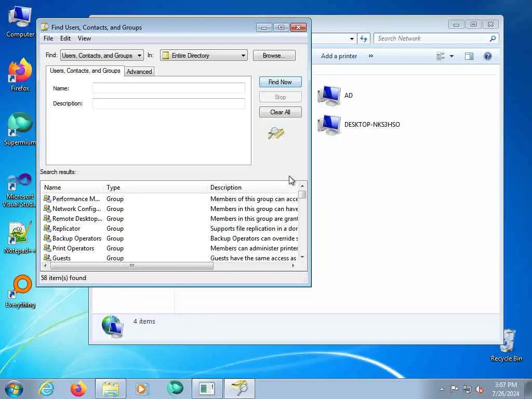Click group icon beside Performance M...
This screenshot has height=399, width=532.
click(47, 199)
